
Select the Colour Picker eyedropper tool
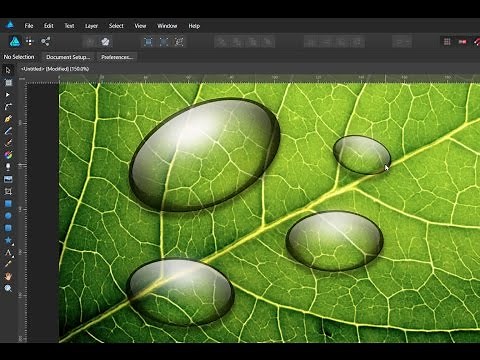[x=8, y=264]
